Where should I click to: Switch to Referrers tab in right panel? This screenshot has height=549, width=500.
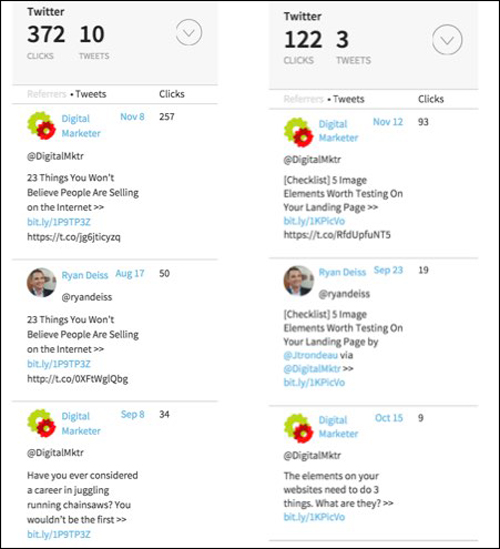[x=303, y=99]
